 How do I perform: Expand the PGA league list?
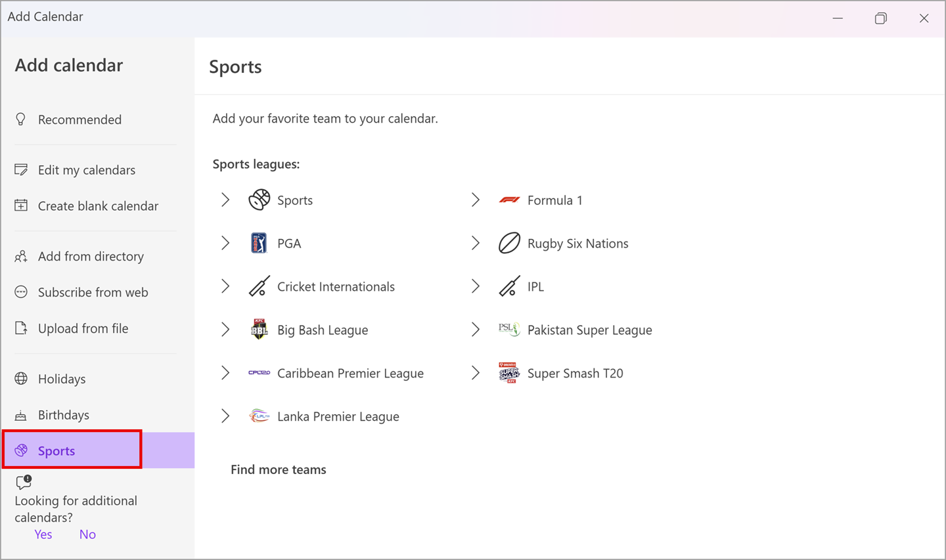pyautogui.click(x=225, y=243)
